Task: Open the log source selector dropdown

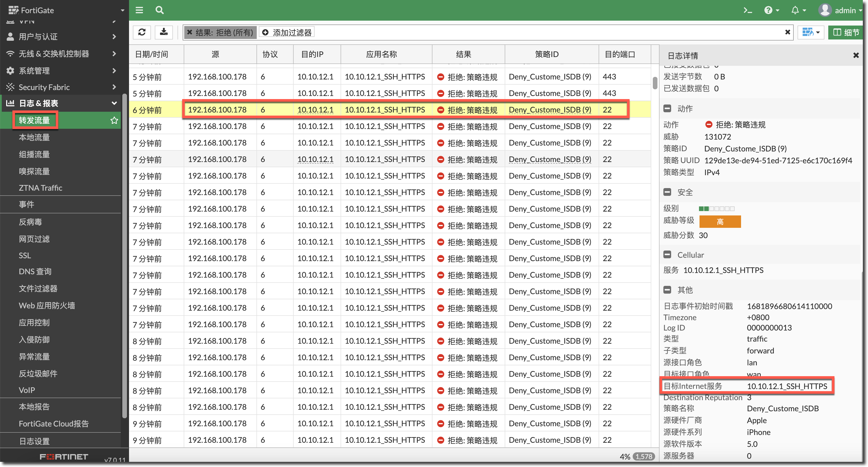Action: click(811, 32)
